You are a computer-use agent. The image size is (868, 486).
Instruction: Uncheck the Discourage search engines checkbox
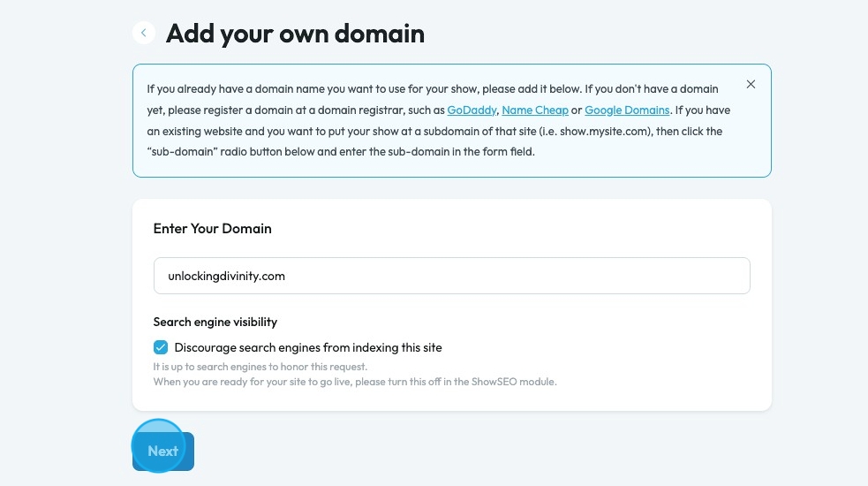pos(161,347)
